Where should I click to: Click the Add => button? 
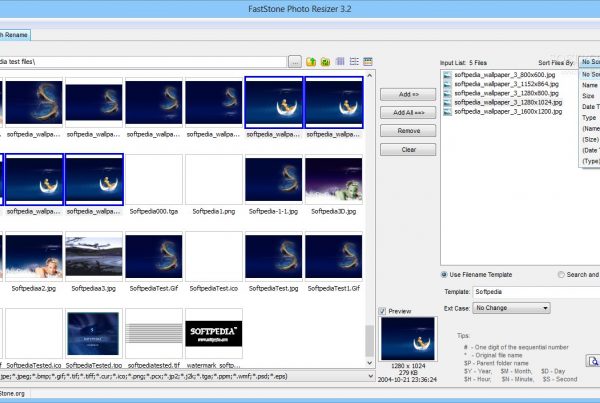[x=408, y=95]
